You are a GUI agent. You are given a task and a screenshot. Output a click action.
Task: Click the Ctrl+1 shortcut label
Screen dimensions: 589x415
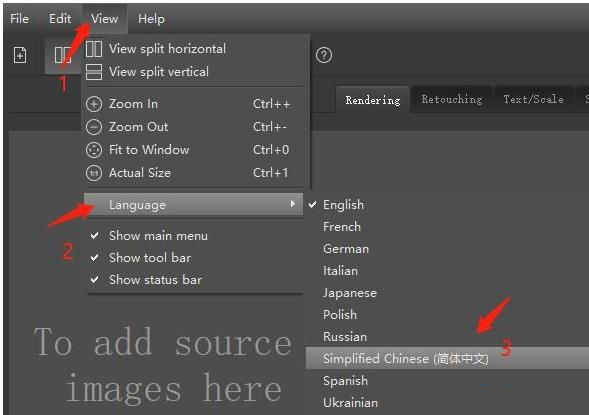pyautogui.click(x=270, y=173)
